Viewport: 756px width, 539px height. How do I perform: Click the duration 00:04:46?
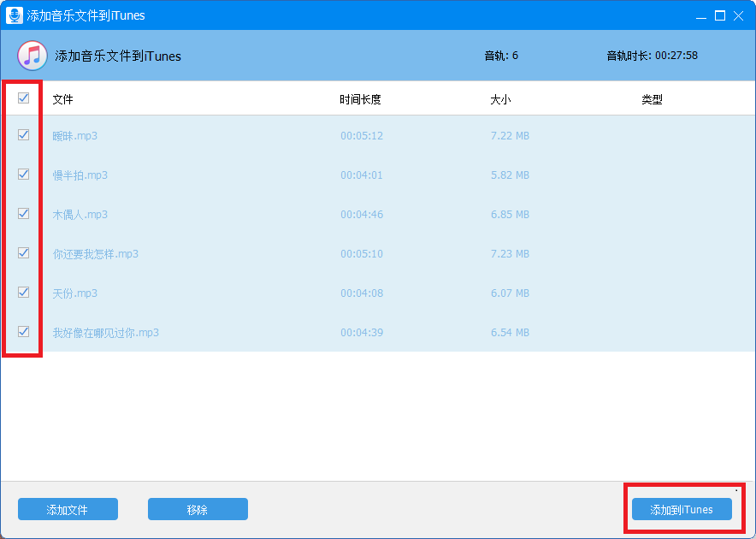tap(362, 215)
